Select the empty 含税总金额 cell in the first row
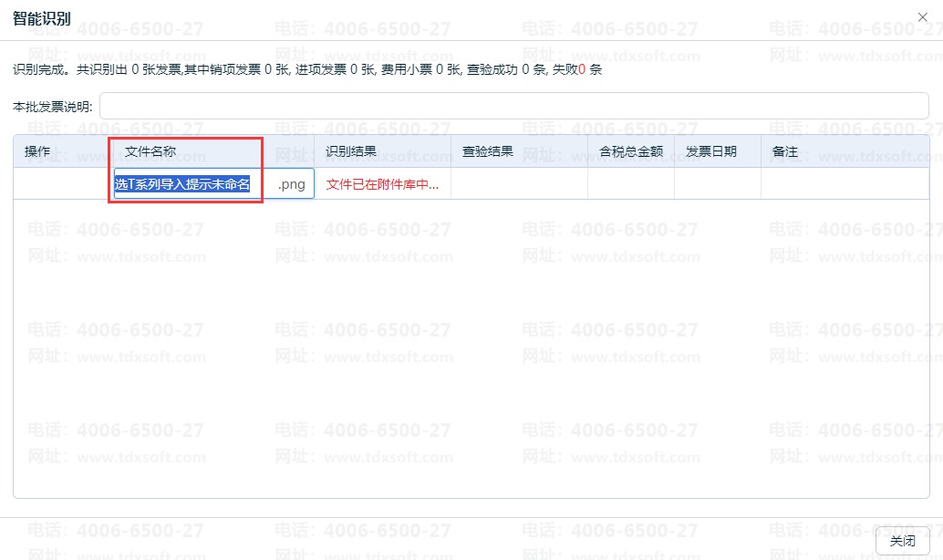This screenshot has height=560, width=943. pos(631,183)
